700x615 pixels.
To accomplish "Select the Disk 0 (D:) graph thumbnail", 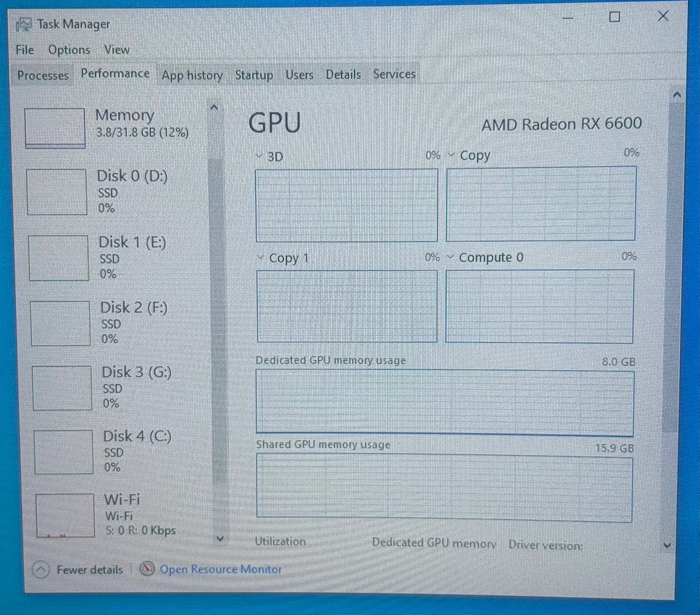I will [56, 192].
